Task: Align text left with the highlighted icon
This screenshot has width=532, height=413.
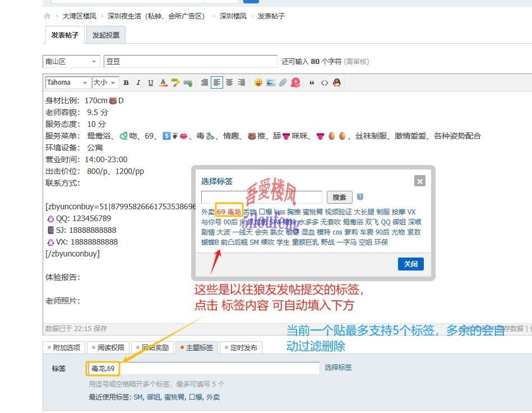Action: (217, 82)
